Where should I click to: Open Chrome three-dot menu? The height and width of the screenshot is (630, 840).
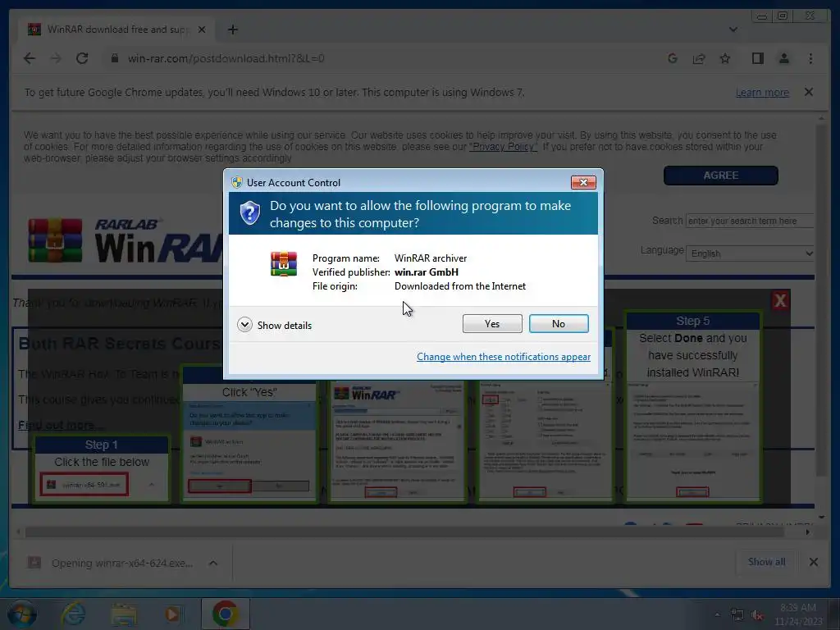coord(810,58)
